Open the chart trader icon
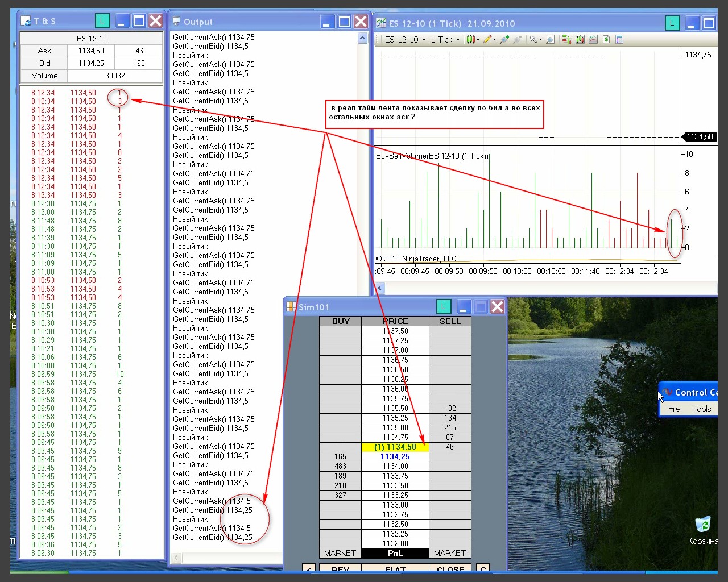Viewport: 728px width, 582px height. tap(566, 40)
